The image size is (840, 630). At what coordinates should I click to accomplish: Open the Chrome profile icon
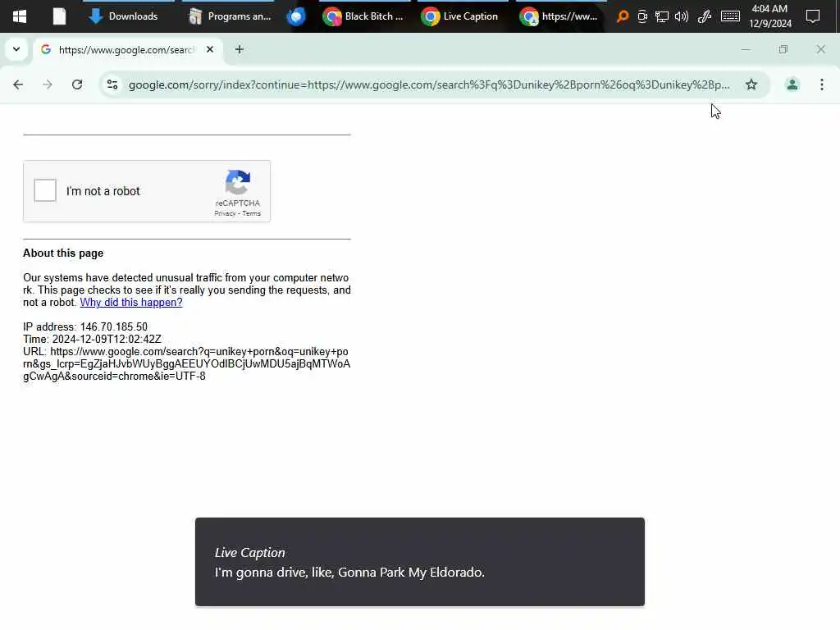point(792,84)
